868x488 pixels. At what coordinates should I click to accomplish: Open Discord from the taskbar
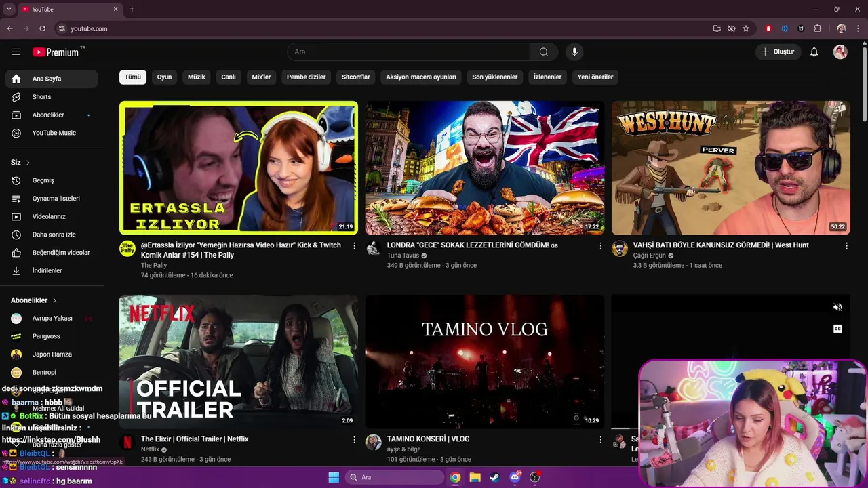tap(515, 477)
